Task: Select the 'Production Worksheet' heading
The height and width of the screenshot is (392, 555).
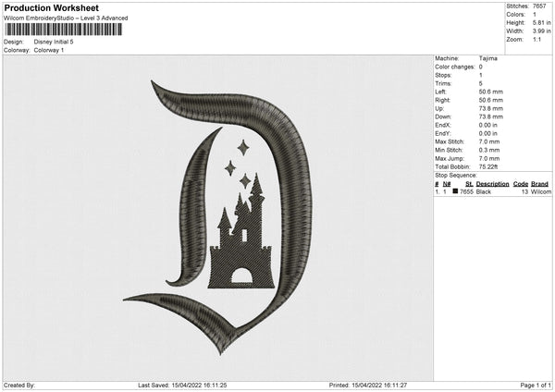Action: tap(51, 8)
